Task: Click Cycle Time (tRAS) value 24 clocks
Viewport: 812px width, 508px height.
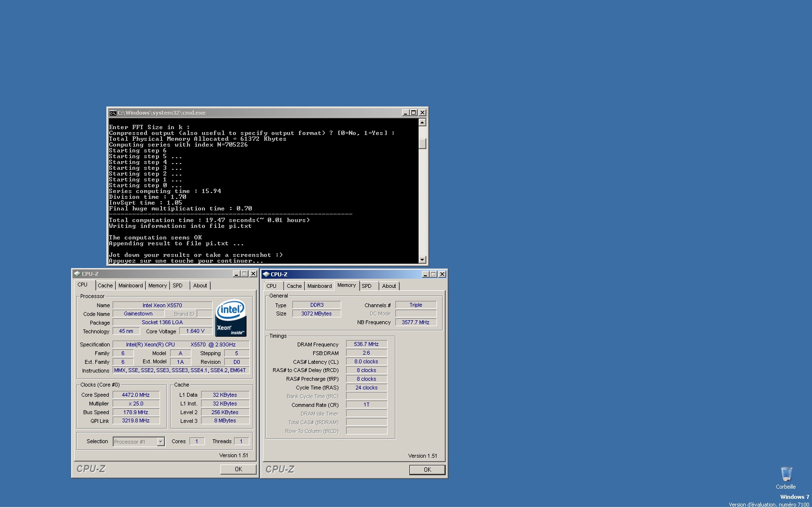Action: pyautogui.click(x=366, y=388)
